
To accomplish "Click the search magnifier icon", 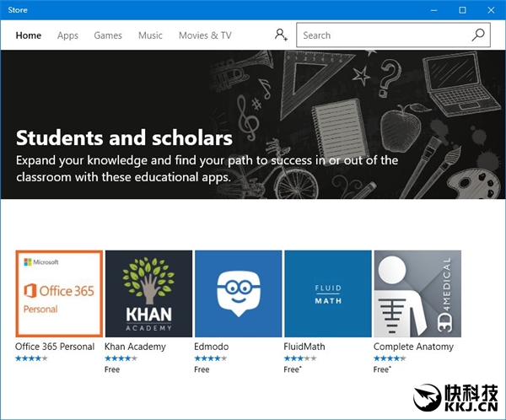I will click(x=478, y=35).
